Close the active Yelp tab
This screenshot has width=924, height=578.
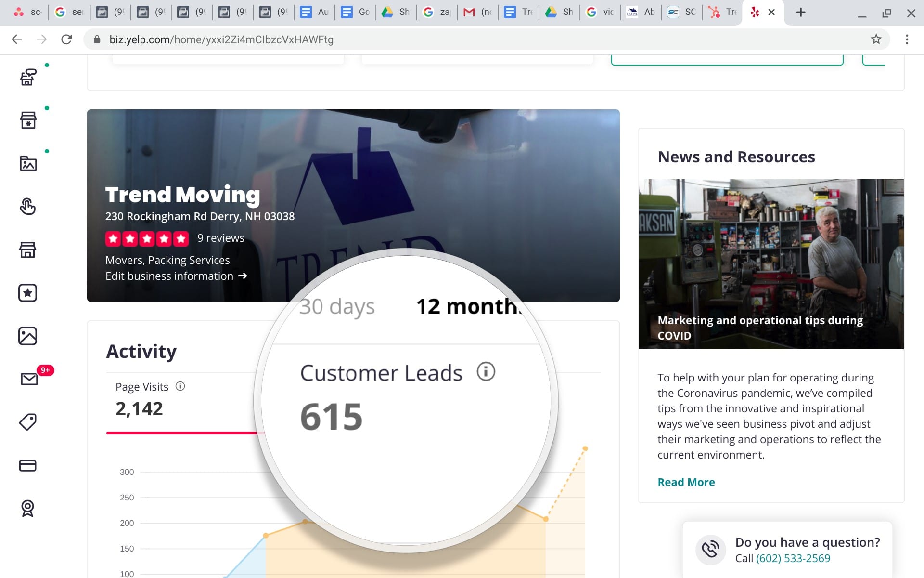point(771,13)
